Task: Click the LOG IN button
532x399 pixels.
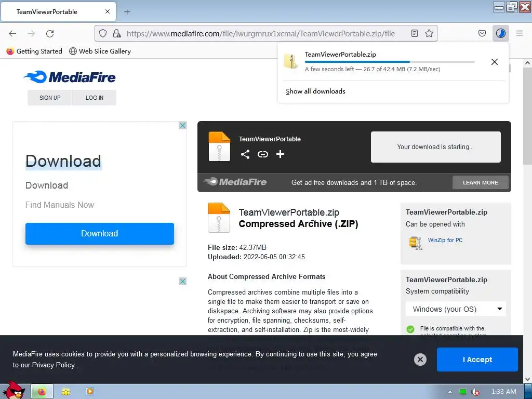Action: tap(95, 98)
